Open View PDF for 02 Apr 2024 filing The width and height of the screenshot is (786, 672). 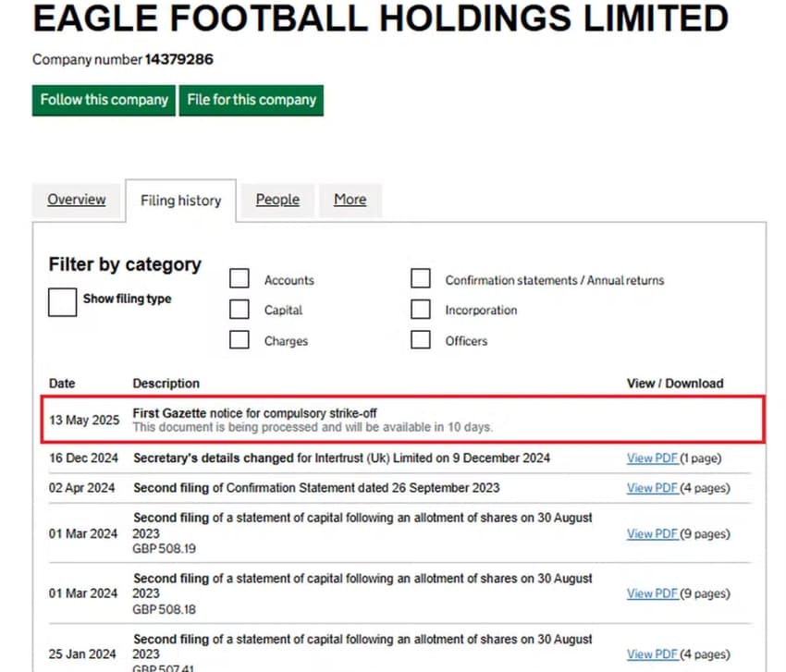(x=652, y=488)
